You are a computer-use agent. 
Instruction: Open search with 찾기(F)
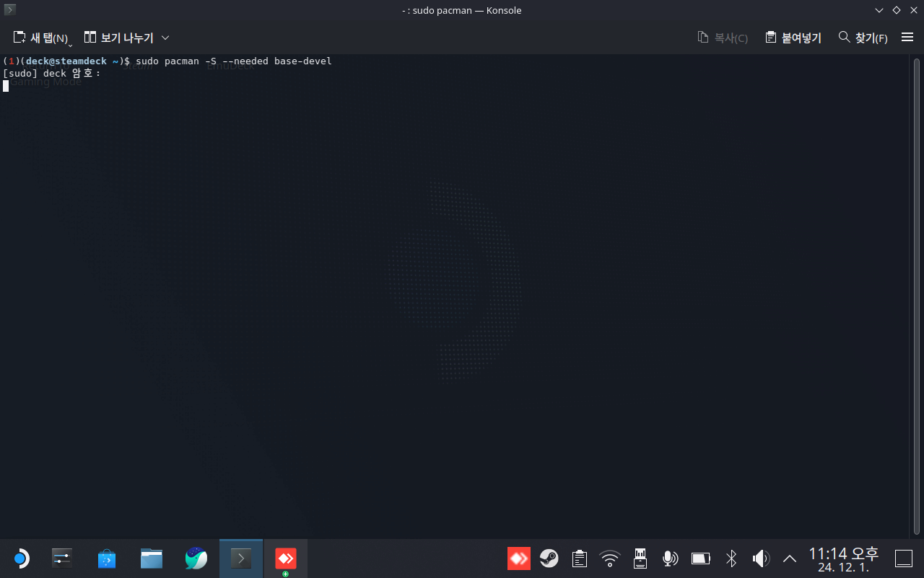[x=863, y=38]
